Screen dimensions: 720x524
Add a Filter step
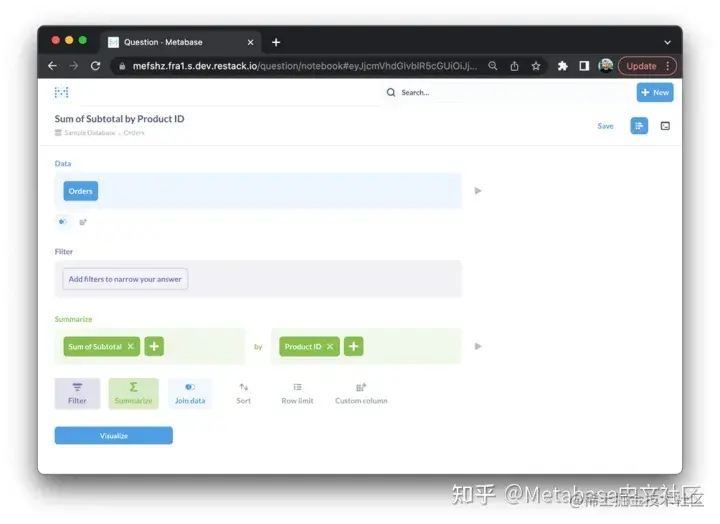[x=77, y=394]
